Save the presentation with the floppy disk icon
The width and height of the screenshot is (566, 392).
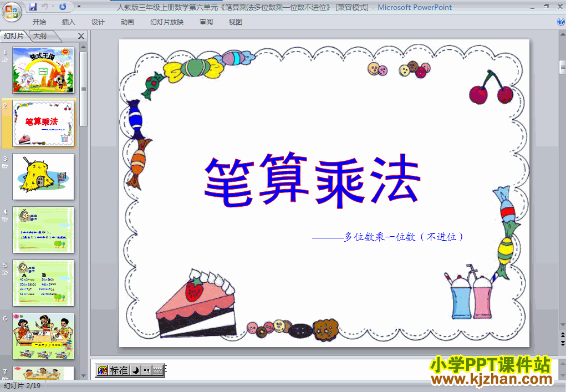(33, 7)
